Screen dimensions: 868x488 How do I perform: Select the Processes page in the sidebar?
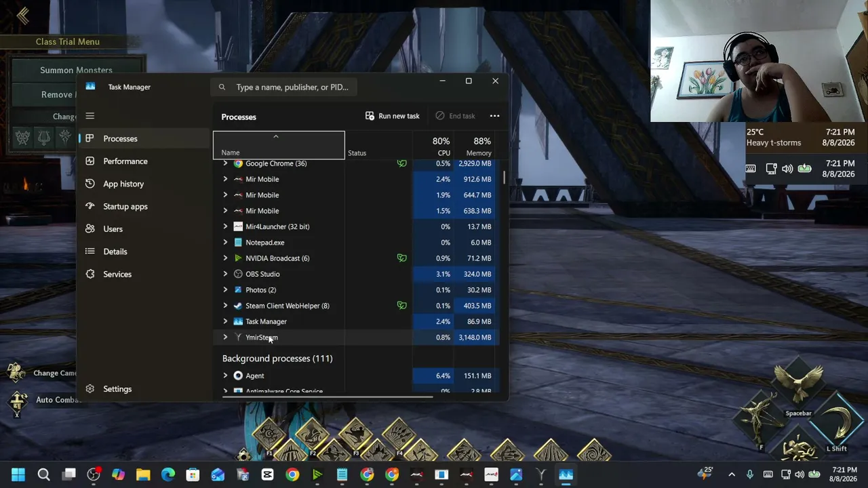(144, 138)
